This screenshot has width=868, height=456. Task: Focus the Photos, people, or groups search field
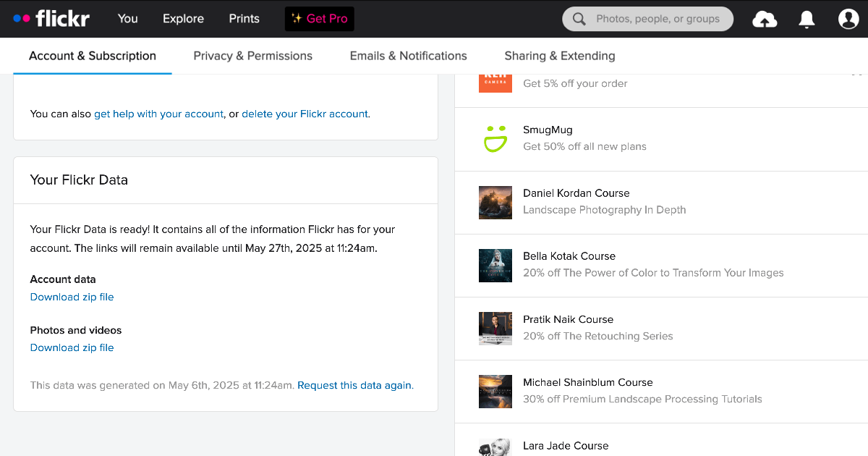coord(648,19)
